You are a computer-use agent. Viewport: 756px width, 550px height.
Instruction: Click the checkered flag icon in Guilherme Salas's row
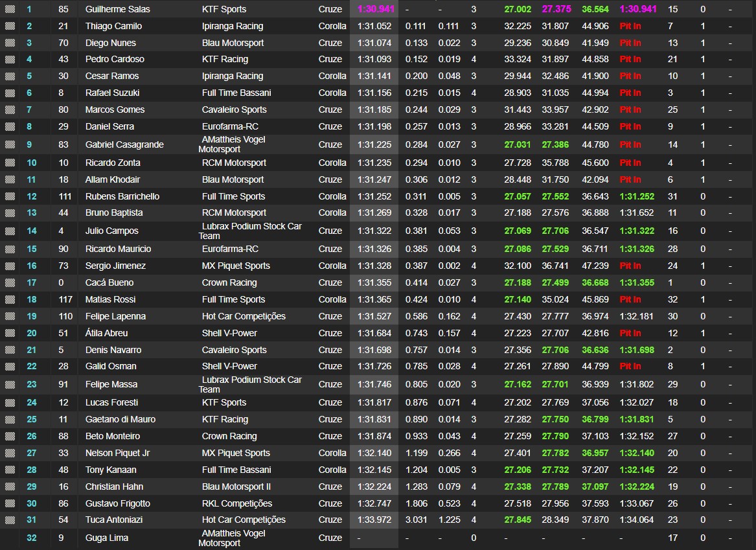click(x=10, y=9)
